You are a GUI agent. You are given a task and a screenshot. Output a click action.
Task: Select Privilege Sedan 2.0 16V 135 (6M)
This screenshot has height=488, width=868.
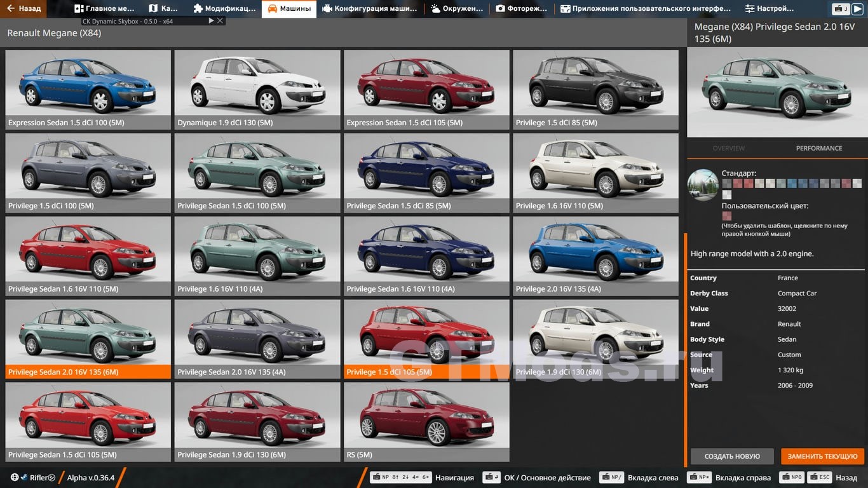tap(88, 339)
